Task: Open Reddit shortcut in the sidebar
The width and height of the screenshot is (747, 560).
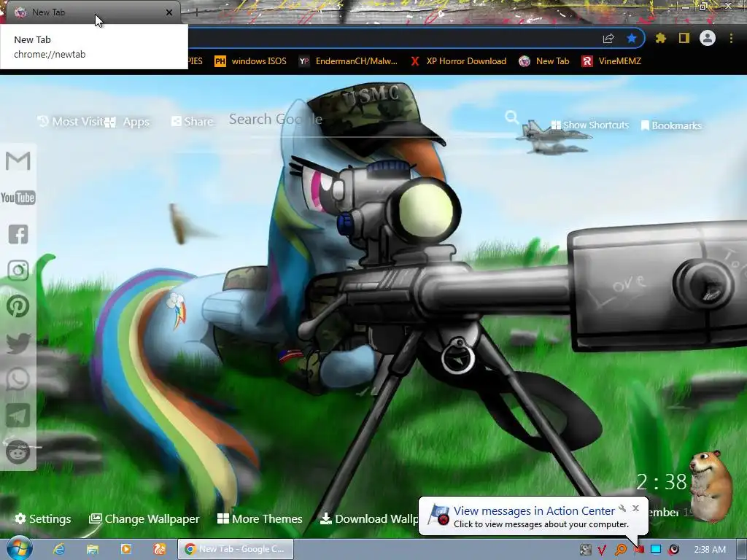Action: 18,451
